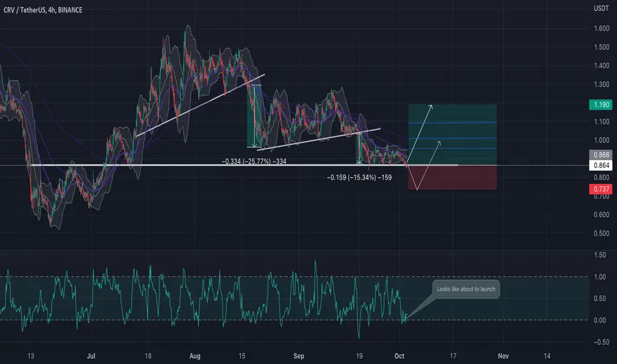Click the USDT currency label
Image resolution: width=617 pixels, height=364 pixels.
(601, 8)
